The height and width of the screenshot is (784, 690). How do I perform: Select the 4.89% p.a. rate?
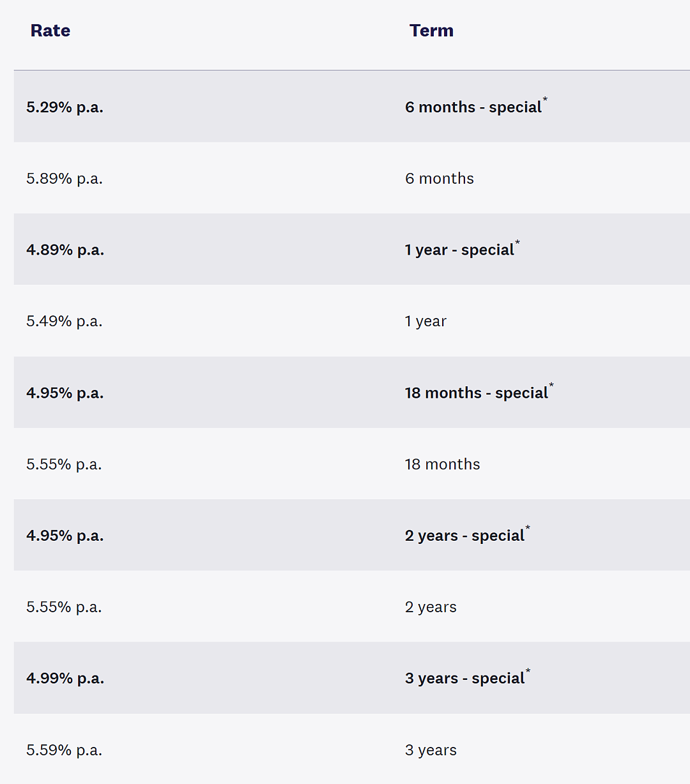click(65, 250)
